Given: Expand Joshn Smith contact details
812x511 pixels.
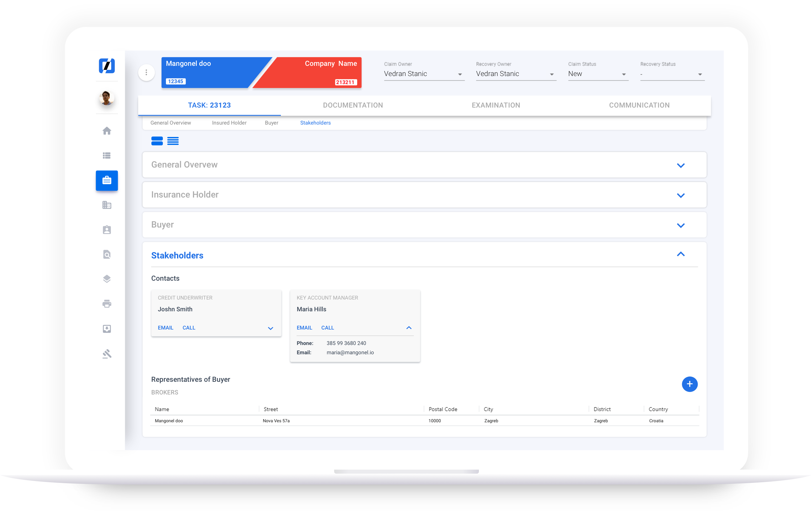Looking at the screenshot, I should click(270, 328).
